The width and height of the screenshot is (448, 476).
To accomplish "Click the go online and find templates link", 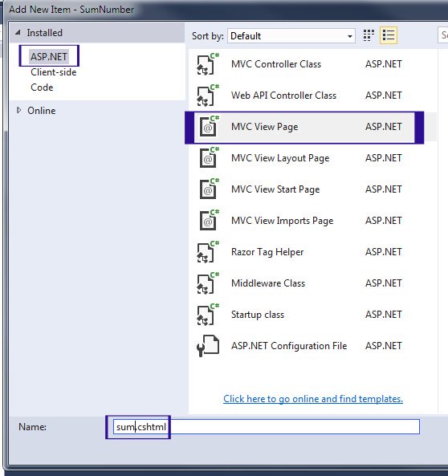I will (x=313, y=399).
